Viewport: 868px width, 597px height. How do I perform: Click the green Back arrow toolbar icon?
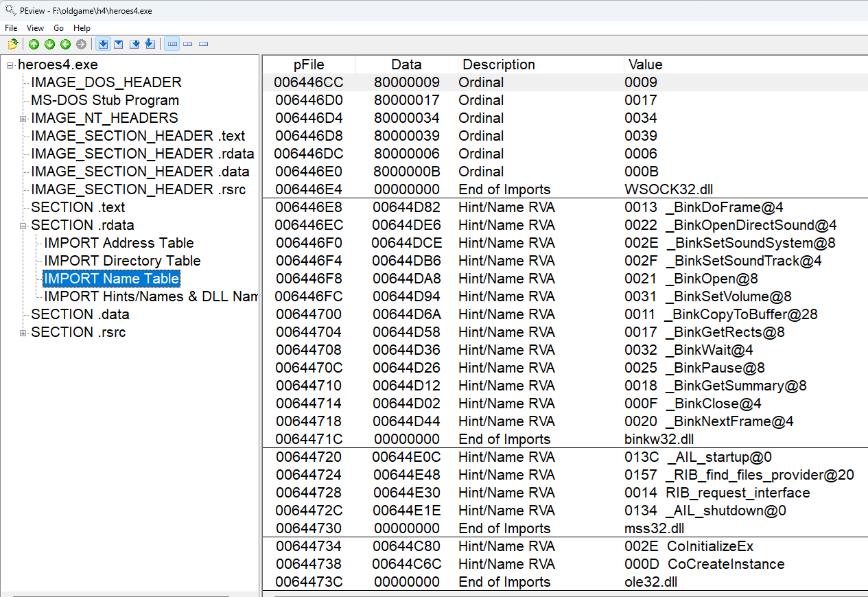pos(65,45)
